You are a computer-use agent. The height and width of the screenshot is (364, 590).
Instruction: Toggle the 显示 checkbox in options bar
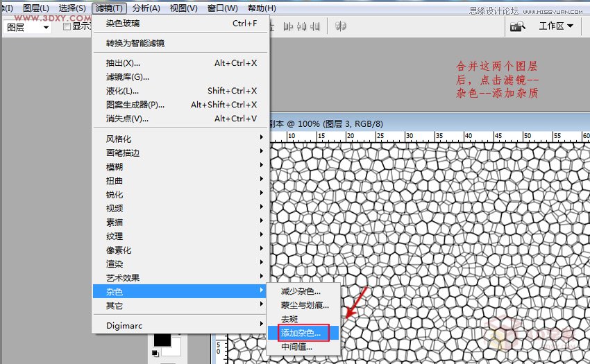pyautogui.click(x=67, y=26)
